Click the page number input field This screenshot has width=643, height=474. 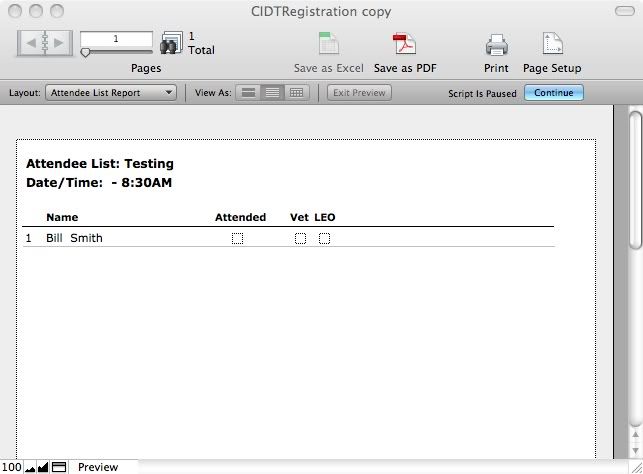tap(116, 39)
